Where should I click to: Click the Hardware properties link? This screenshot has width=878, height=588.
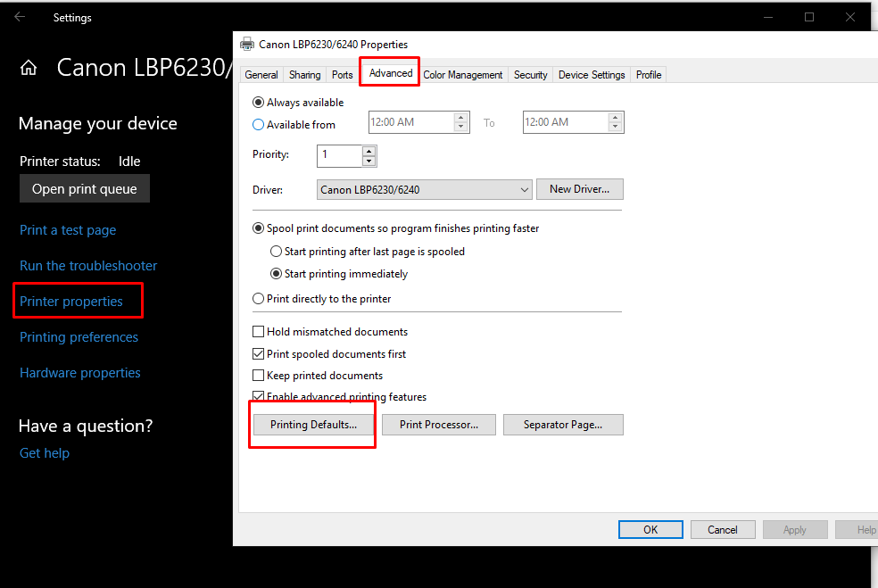[80, 373]
